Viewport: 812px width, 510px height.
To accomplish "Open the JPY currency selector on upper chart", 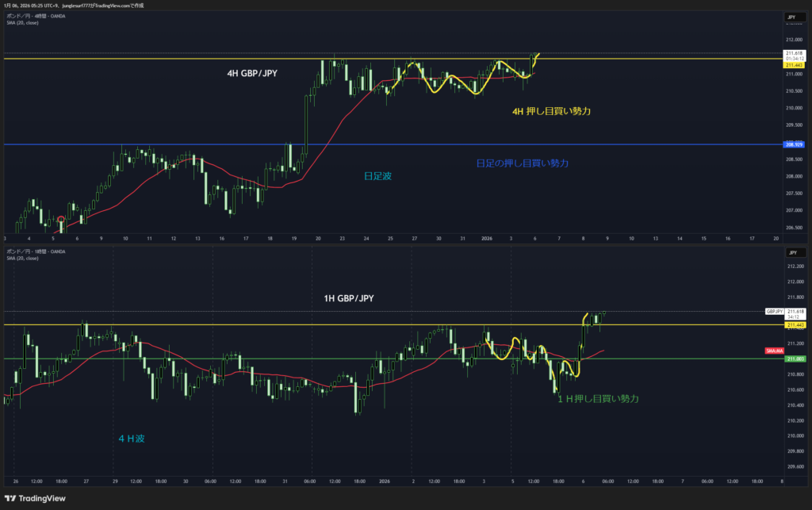I will [x=791, y=17].
